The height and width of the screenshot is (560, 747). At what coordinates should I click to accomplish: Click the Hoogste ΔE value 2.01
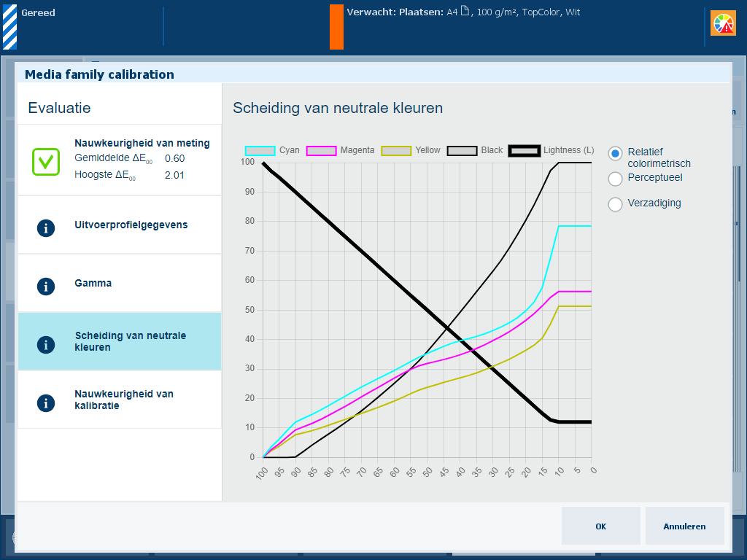coord(174,175)
